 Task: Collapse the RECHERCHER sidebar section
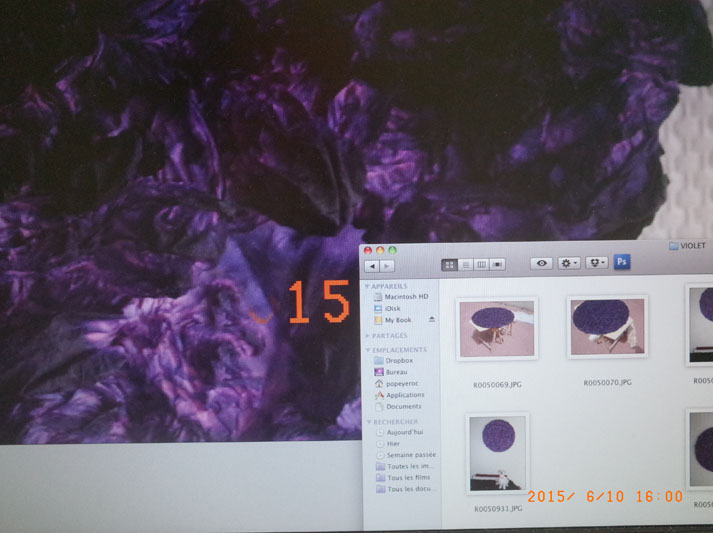(x=369, y=422)
